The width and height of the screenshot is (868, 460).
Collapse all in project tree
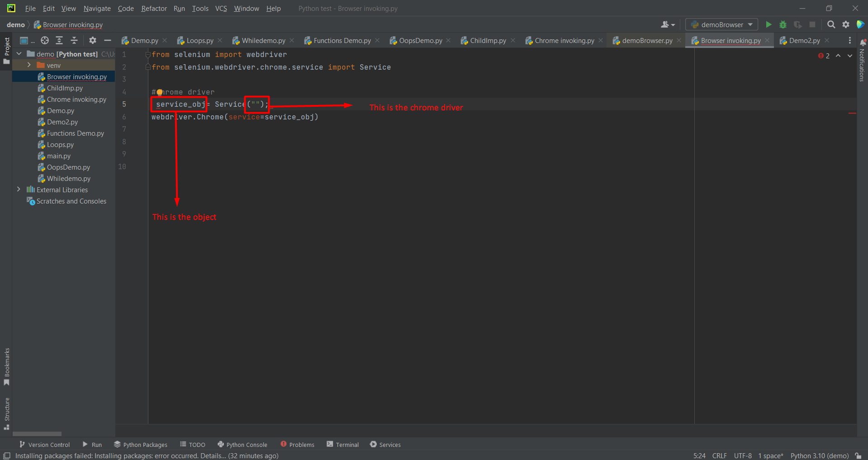[74, 40]
